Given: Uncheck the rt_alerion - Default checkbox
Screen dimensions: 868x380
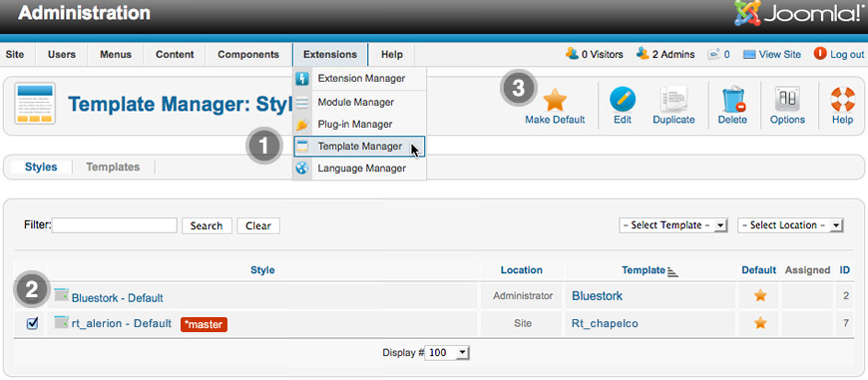Looking at the screenshot, I should [x=32, y=323].
